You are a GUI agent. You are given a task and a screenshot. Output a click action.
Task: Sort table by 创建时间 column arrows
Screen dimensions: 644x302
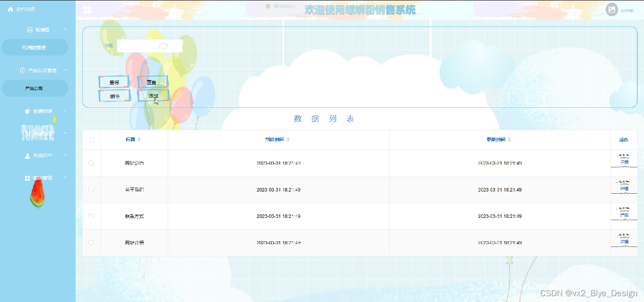[288, 140]
